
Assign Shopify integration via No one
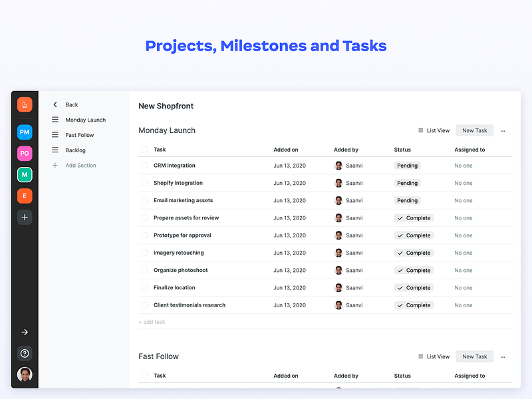(464, 183)
